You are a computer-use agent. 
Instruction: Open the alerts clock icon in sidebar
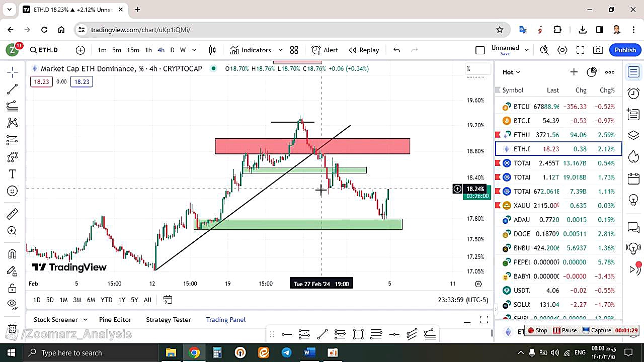pyautogui.click(x=633, y=93)
